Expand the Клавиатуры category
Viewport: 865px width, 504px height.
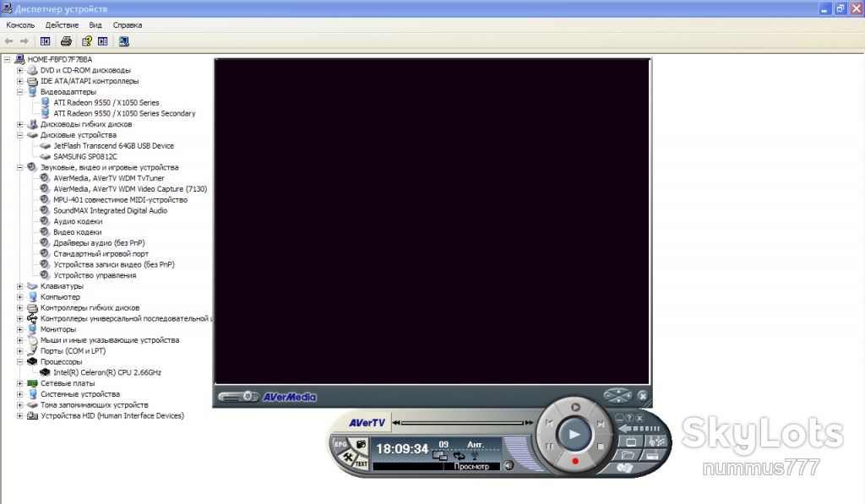coord(20,286)
